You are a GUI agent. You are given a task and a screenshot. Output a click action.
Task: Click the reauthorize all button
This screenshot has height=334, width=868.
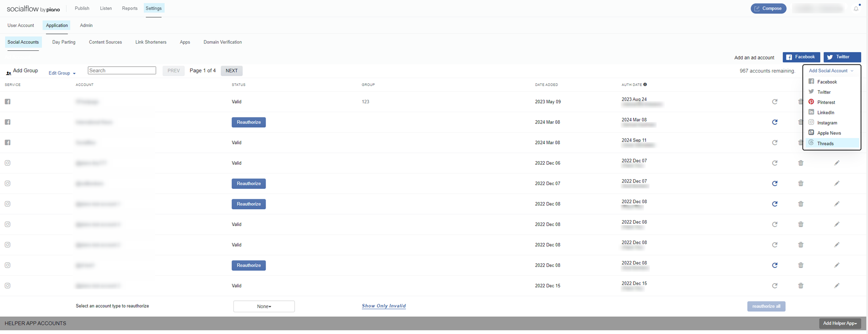766,306
